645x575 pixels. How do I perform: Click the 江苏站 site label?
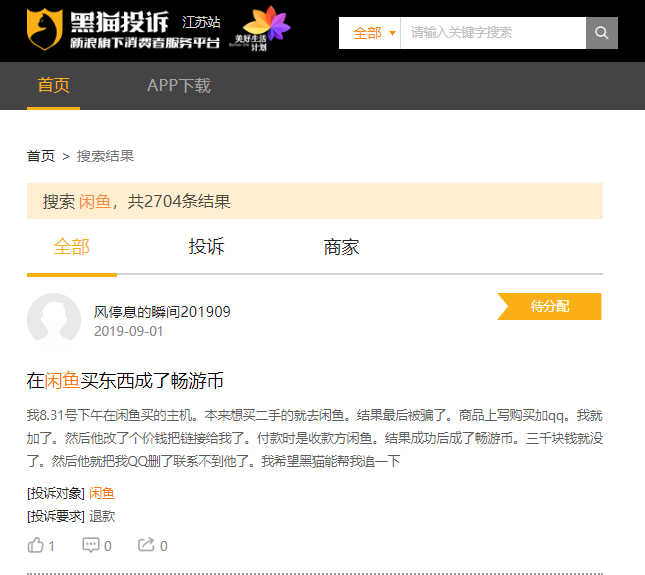[x=201, y=22]
